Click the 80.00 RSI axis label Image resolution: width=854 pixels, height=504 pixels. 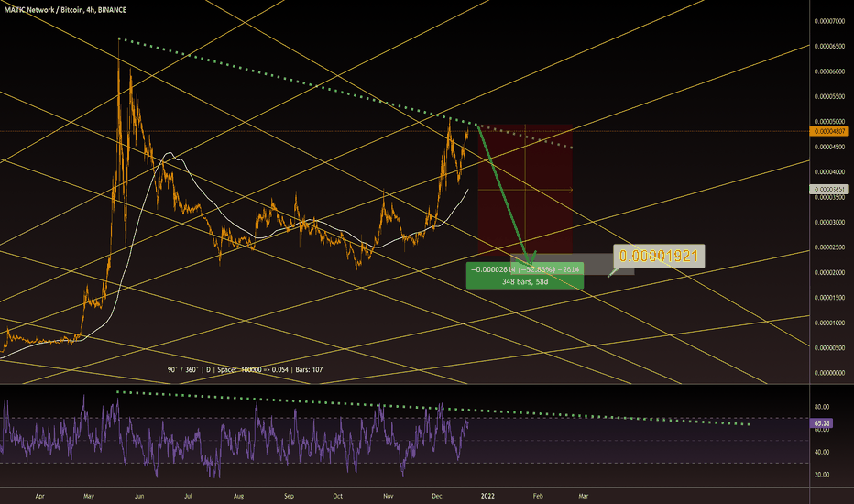tap(821, 407)
